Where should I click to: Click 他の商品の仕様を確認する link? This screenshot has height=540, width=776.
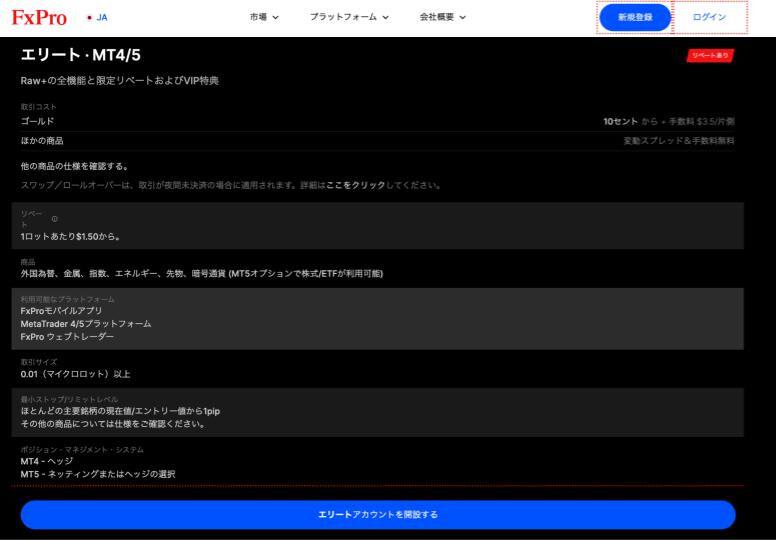74,166
